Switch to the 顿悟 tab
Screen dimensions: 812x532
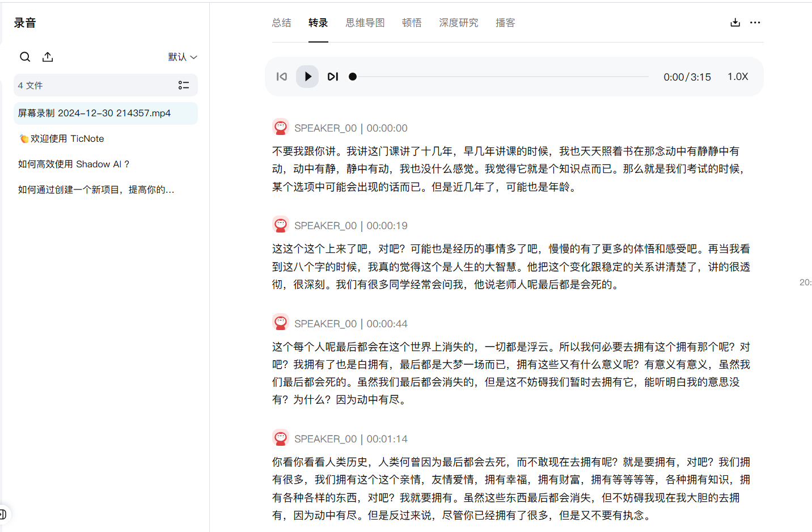(412, 23)
